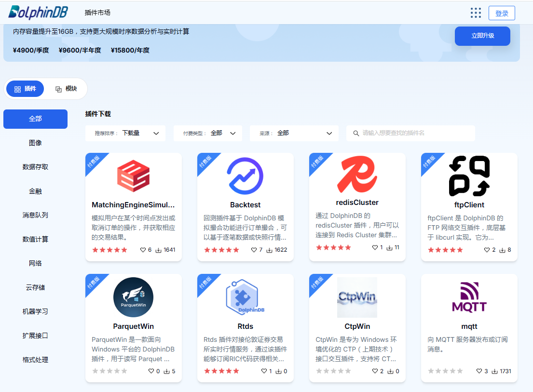Open the 推荐排序 sort dropdown
This screenshot has height=392, width=533.
tap(125, 133)
